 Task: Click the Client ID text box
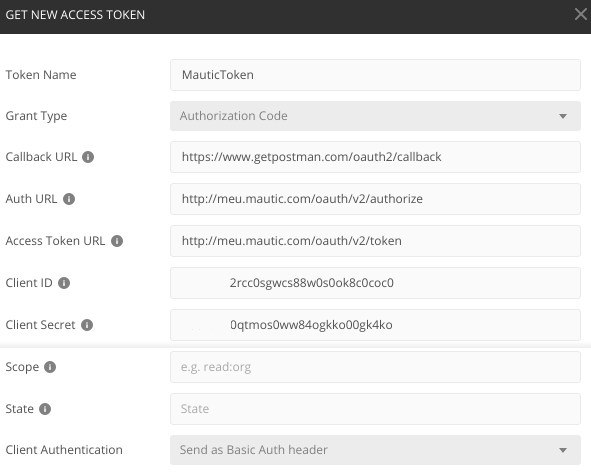point(375,283)
